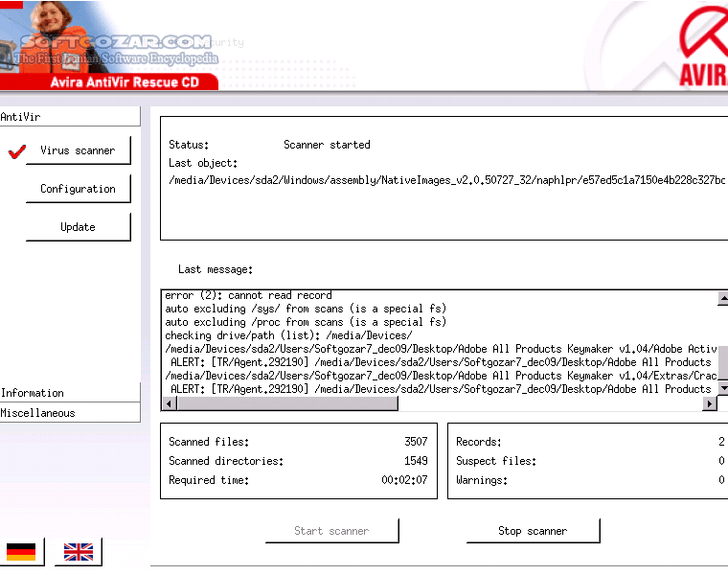Switch interface language to German flag
Viewport: 728px width, 575px height.
pos(21,552)
